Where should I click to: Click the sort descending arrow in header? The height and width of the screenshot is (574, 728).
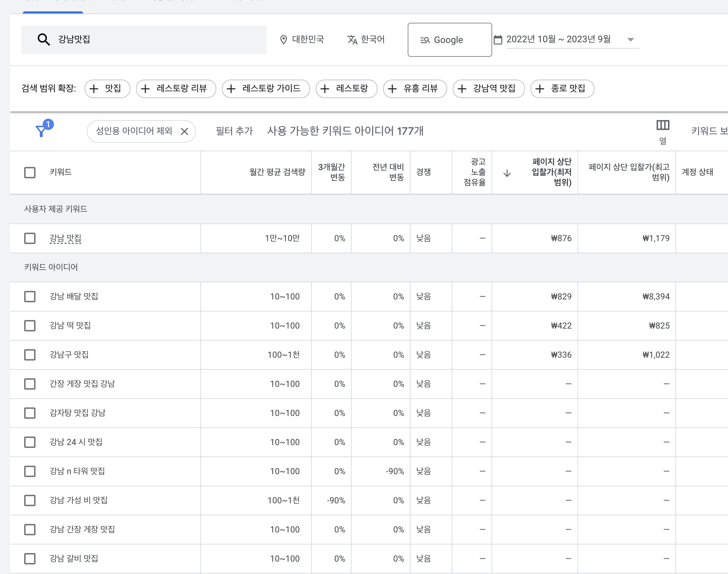pos(507,173)
